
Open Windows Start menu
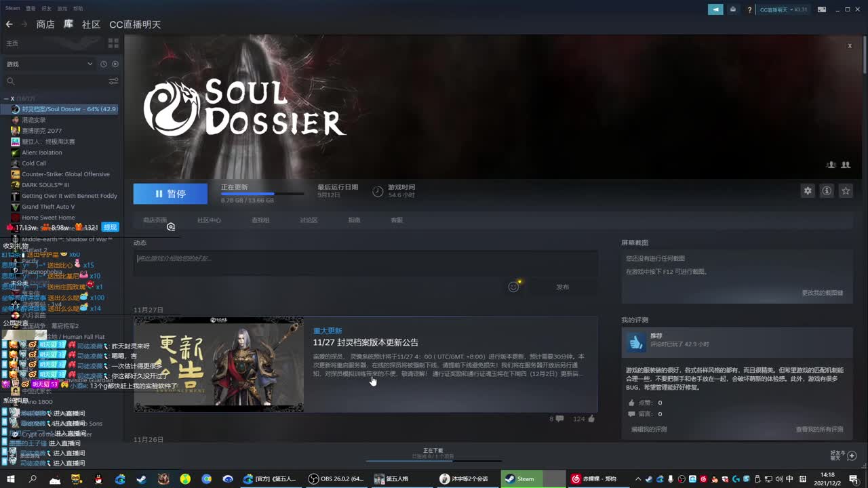click(11, 479)
